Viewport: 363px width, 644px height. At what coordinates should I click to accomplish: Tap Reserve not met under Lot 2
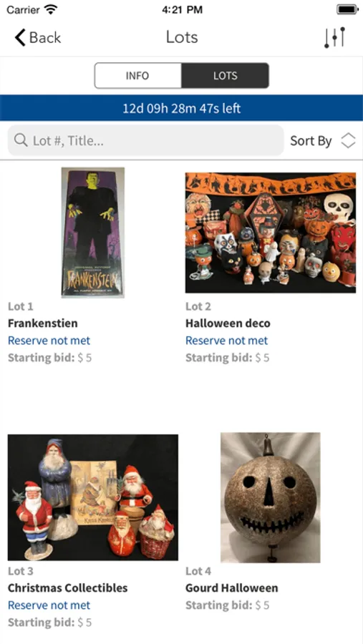click(226, 341)
